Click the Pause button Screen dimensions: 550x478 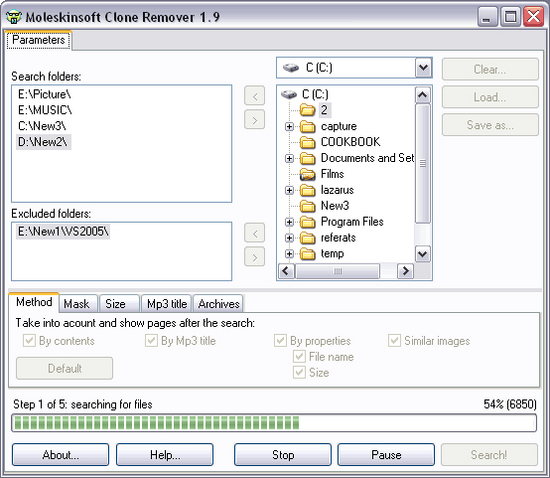pyautogui.click(x=386, y=455)
